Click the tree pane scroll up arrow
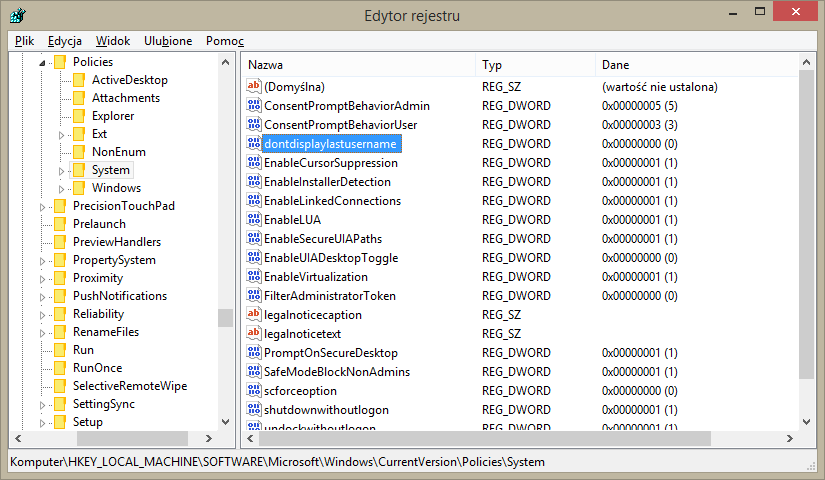The height and width of the screenshot is (480, 825). point(226,62)
